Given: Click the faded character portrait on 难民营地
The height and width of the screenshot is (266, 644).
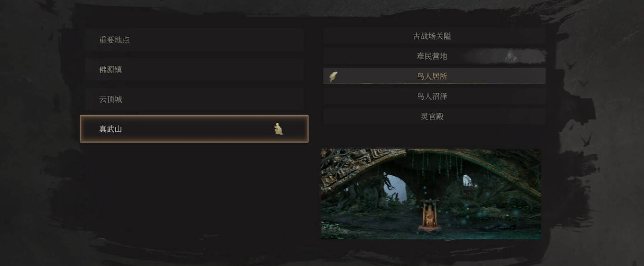Looking at the screenshot, I should [511, 56].
